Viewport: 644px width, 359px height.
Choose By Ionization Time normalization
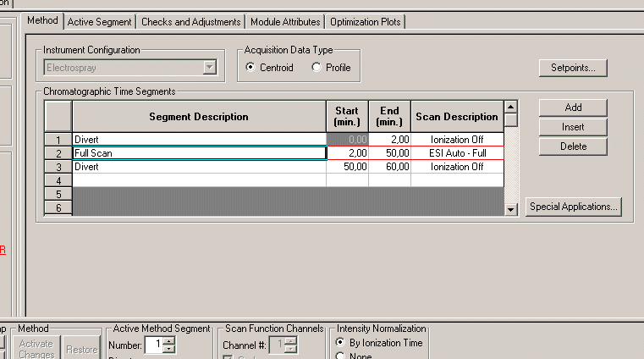[x=341, y=342]
